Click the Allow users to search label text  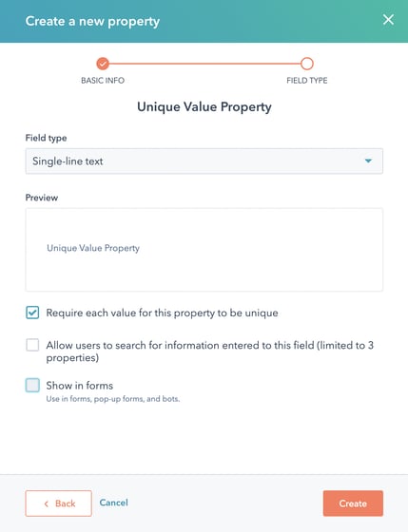pyautogui.click(x=209, y=351)
